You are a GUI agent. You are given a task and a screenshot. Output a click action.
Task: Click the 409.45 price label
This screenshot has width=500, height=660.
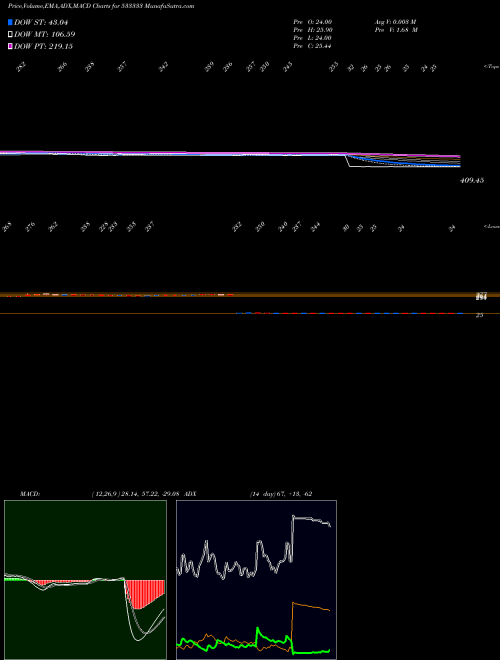(x=472, y=180)
